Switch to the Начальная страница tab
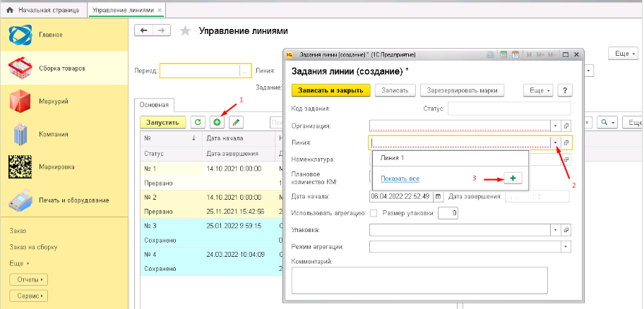 pyautogui.click(x=44, y=10)
